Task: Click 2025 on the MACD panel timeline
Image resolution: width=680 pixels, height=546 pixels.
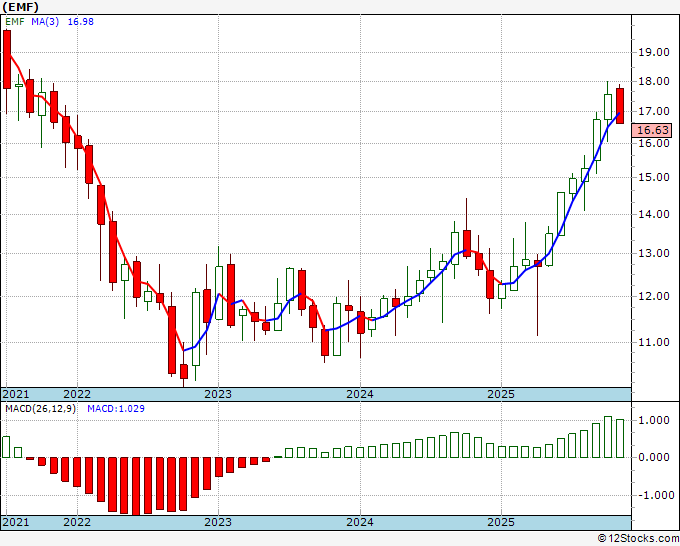Action: pyautogui.click(x=501, y=522)
